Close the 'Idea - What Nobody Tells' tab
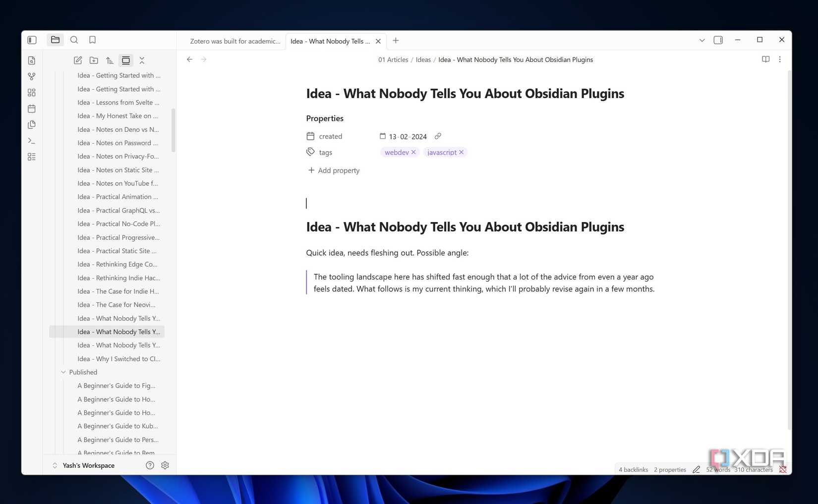818x504 pixels. pyautogui.click(x=378, y=42)
